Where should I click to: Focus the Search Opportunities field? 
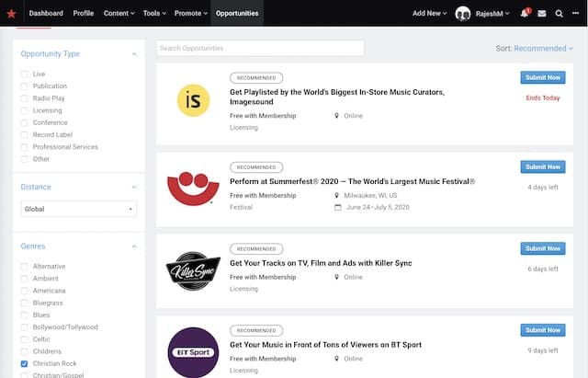(260, 48)
